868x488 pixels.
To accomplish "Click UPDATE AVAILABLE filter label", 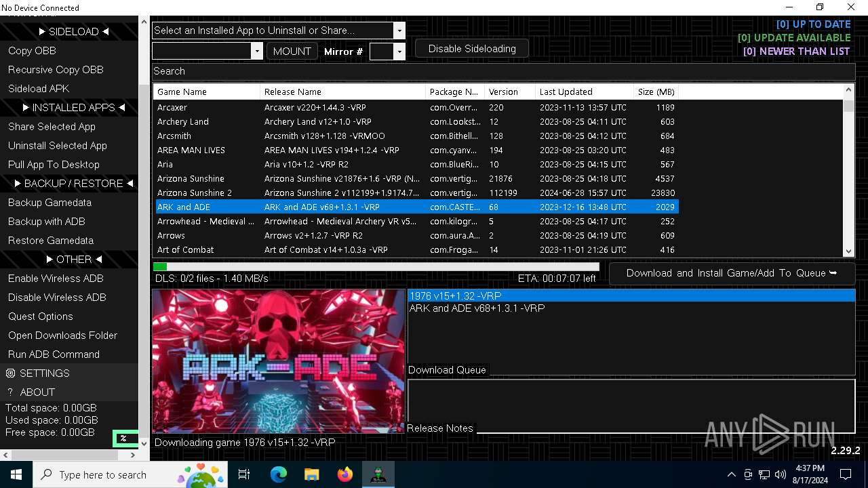I will pos(794,38).
